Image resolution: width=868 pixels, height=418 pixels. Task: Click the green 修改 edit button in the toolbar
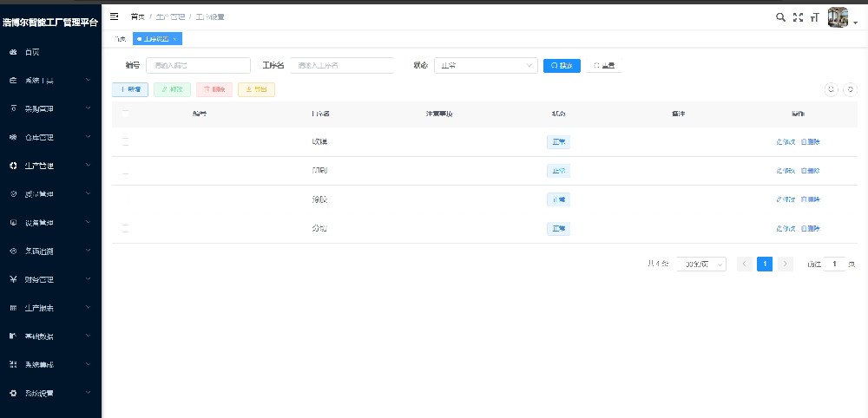coord(172,89)
